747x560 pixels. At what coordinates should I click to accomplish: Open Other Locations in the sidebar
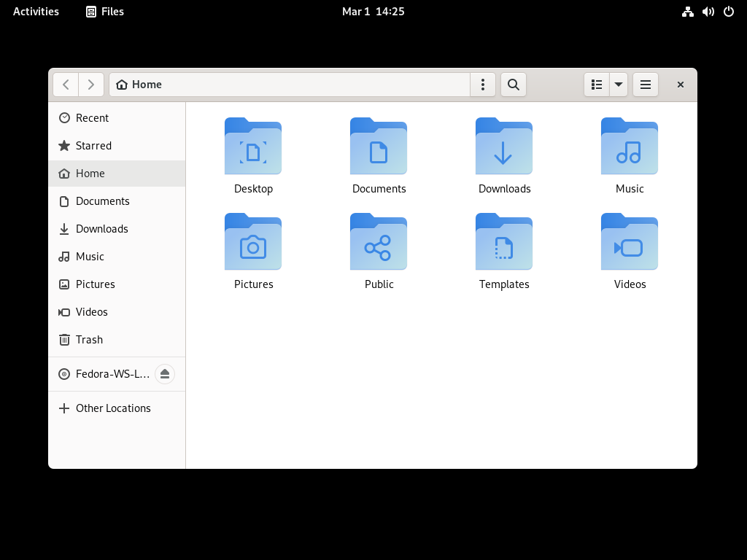(117, 408)
